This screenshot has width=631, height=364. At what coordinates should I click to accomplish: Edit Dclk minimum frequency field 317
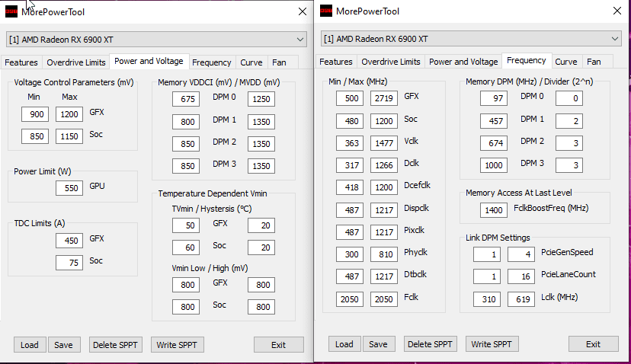pyautogui.click(x=350, y=165)
